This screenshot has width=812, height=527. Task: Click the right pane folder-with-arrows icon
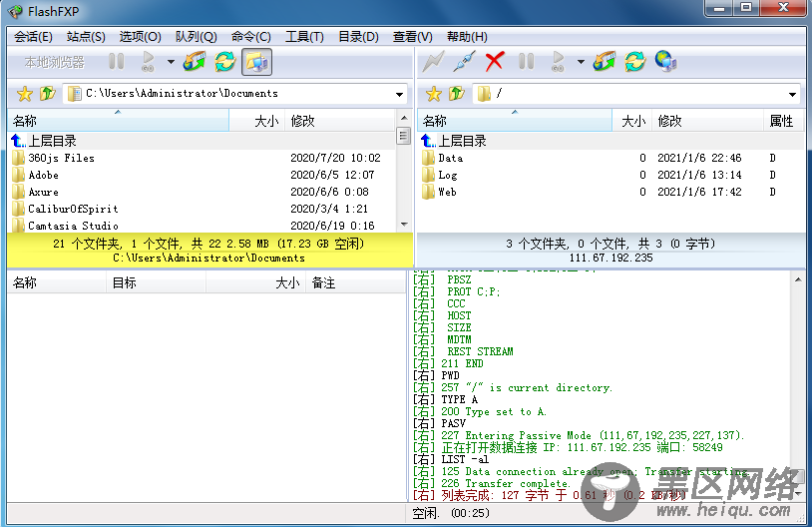coord(605,62)
